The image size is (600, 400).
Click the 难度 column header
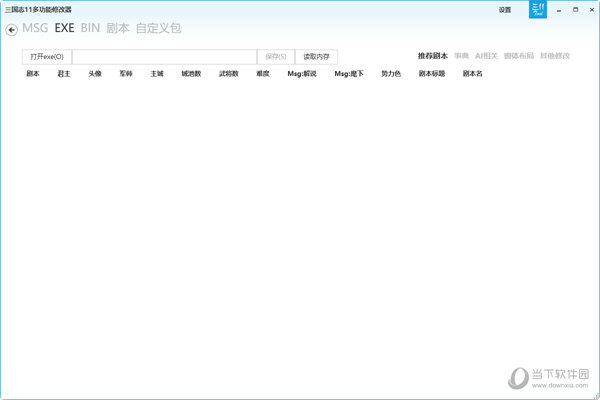(x=263, y=73)
